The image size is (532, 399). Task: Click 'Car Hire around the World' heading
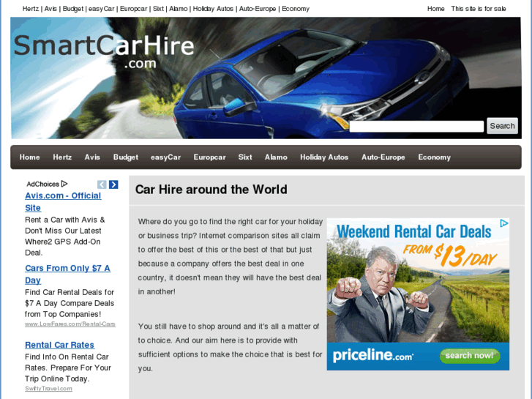click(211, 190)
